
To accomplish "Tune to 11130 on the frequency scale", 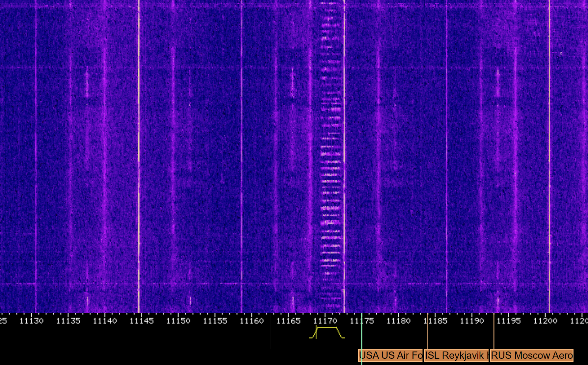I will [32, 321].
